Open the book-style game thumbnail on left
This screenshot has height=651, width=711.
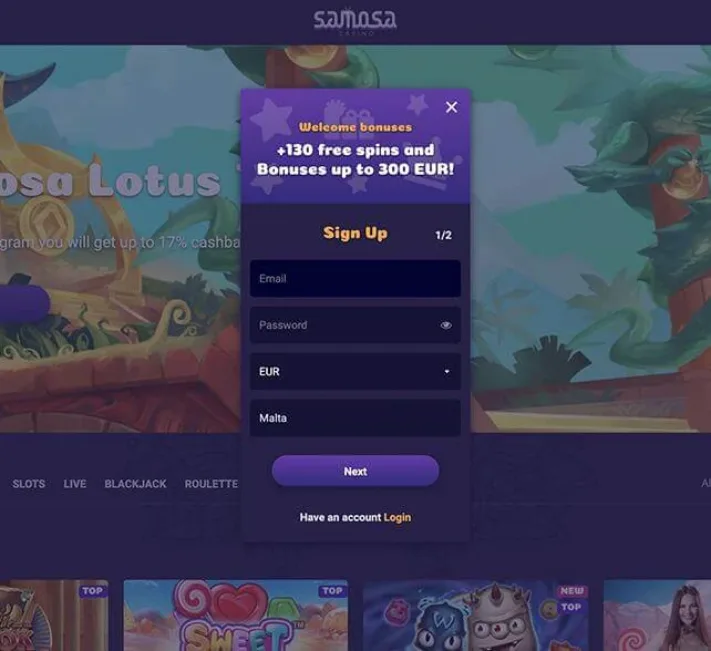click(x=54, y=615)
